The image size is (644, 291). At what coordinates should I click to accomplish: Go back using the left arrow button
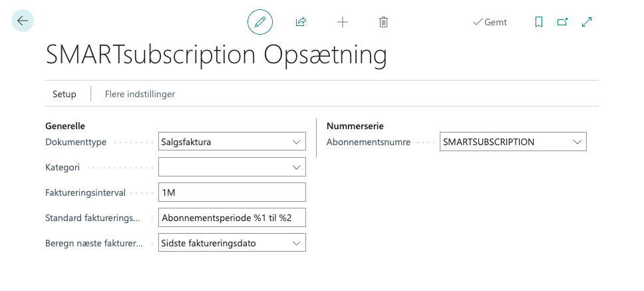[23, 21]
